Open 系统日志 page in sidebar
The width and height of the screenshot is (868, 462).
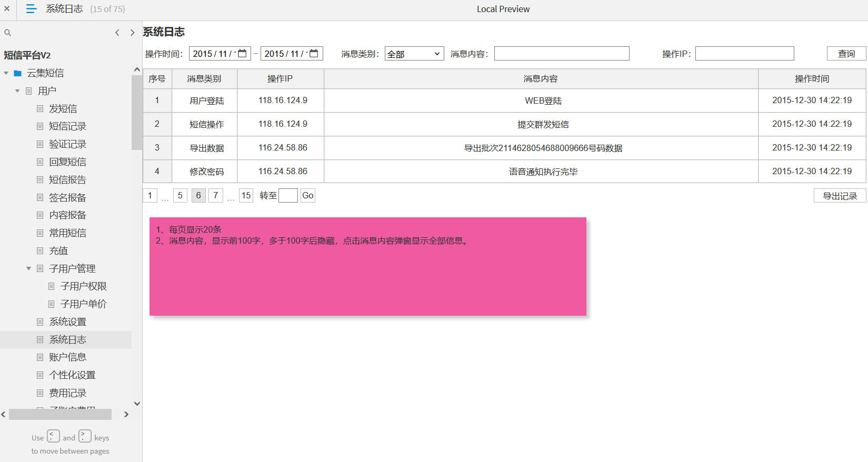coord(67,340)
